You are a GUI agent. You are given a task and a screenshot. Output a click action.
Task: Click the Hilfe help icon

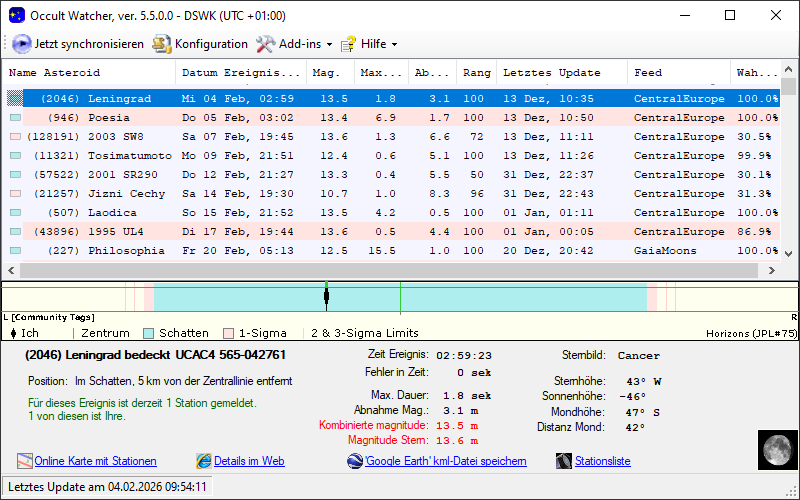(348, 44)
